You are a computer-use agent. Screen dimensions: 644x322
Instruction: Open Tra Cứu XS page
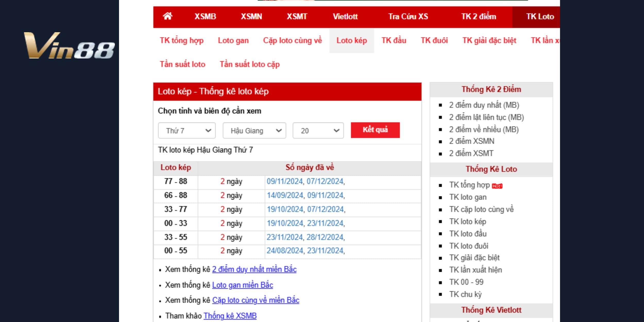408,17
